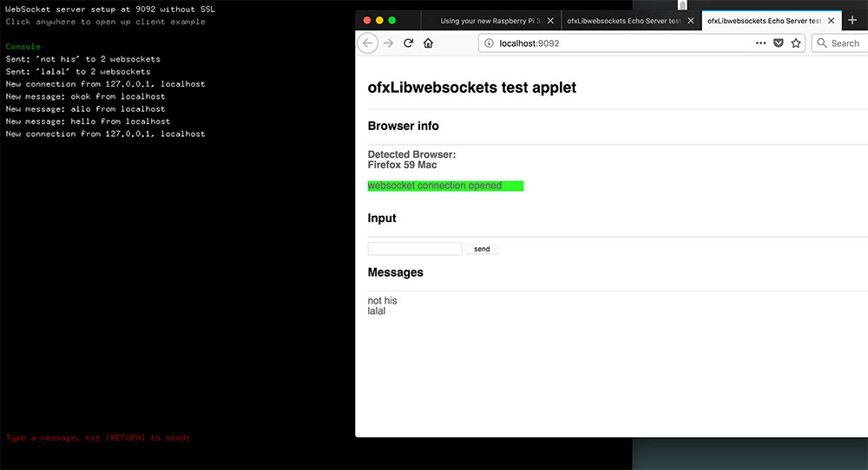Open a new tab with the plus button

852,21
